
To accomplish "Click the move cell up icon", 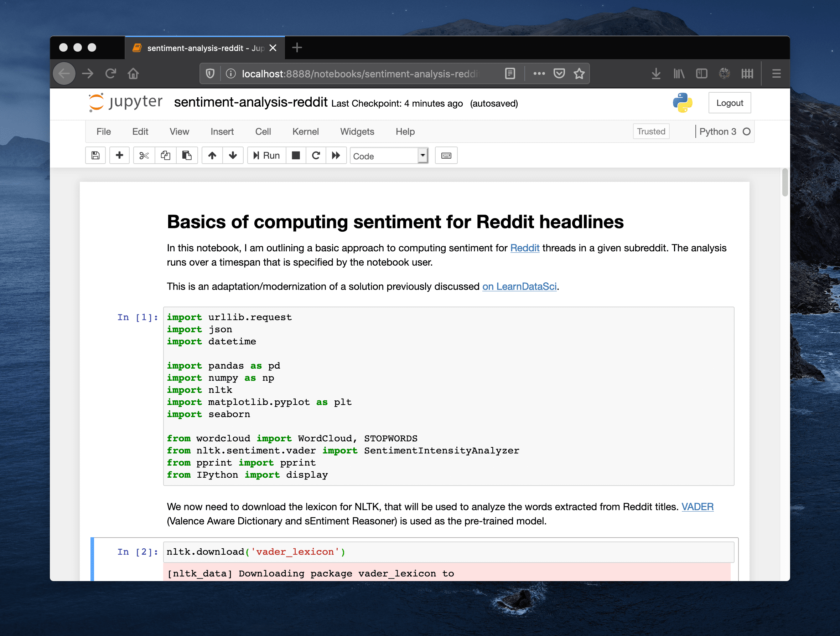I will pos(212,155).
